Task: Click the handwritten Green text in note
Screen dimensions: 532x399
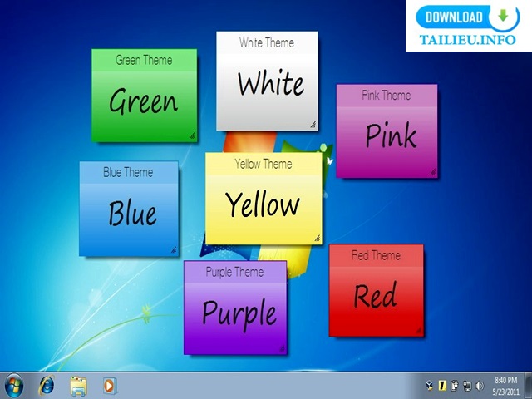Action: point(144,101)
